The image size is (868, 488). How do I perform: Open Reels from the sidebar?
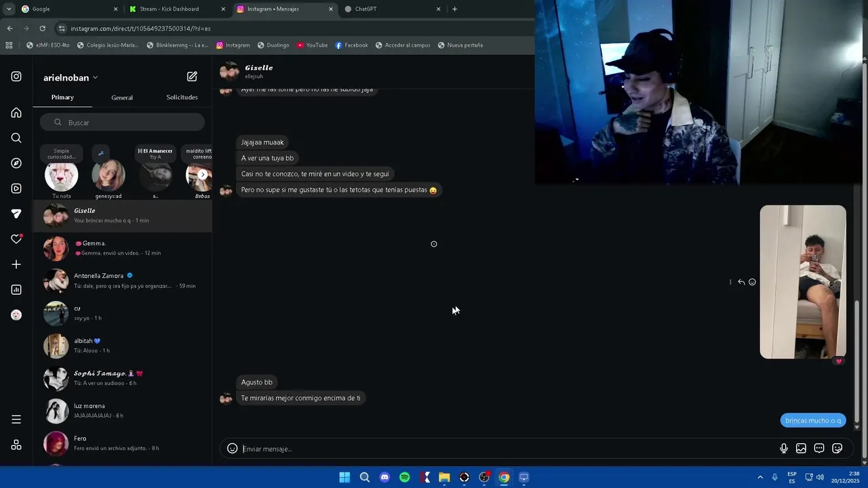16,188
